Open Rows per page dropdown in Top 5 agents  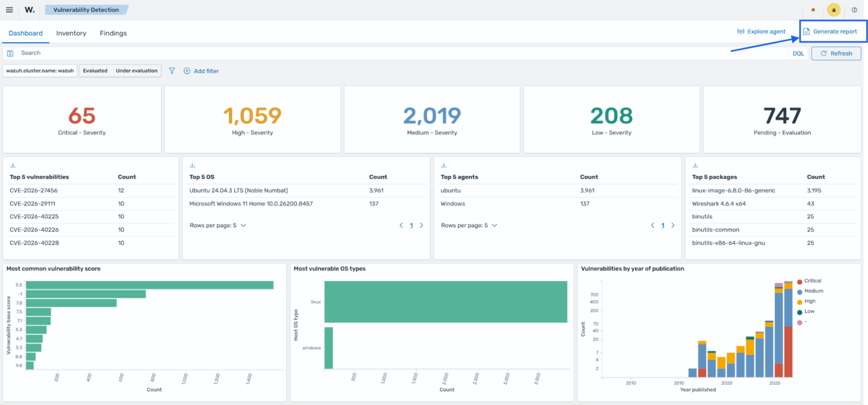pyautogui.click(x=469, y=225)
